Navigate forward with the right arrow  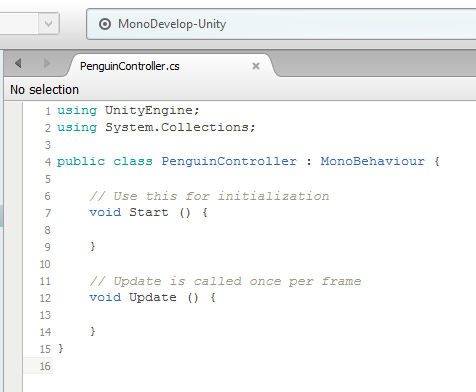[47, 63]
